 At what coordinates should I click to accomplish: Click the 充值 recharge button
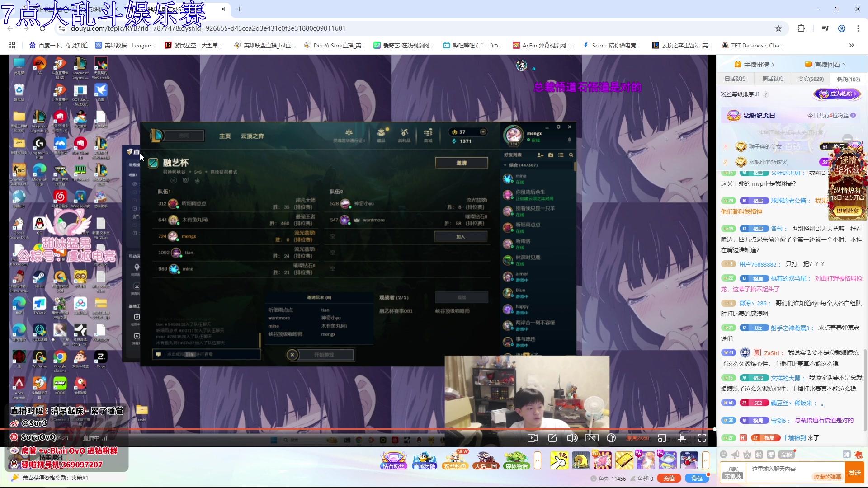coord(669,478)
